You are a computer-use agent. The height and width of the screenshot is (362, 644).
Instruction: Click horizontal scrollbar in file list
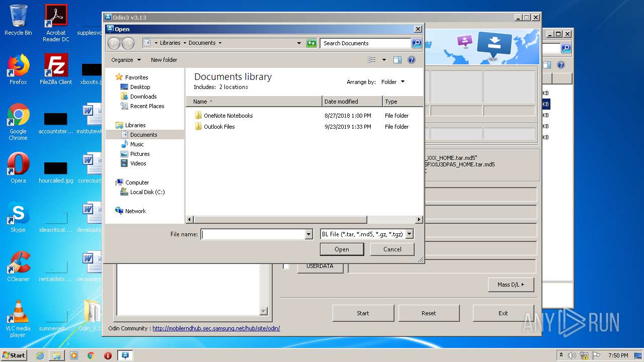280,220
